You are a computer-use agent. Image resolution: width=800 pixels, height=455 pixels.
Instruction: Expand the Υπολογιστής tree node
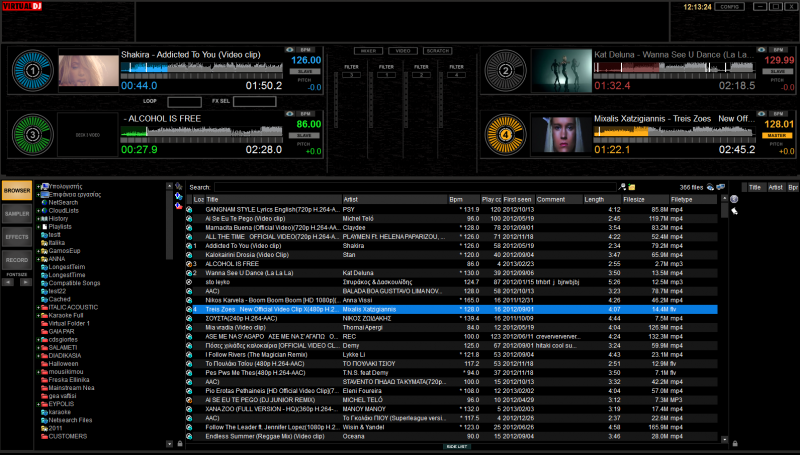pyautogui.click(x=38, y=187)
